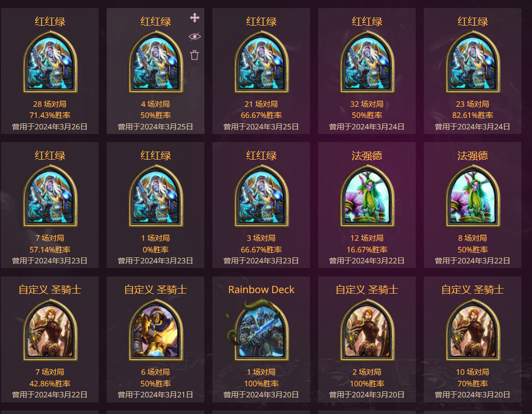Delete deck with the trash bin icon
532x414 pixels.
[194, 55]
